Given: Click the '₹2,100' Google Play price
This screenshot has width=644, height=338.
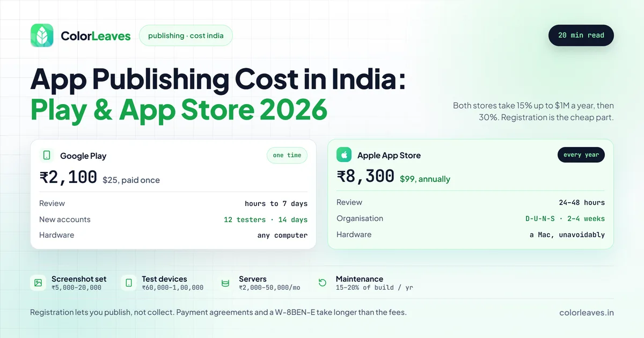Looking at the screenshot, I should tap(68, 178).
